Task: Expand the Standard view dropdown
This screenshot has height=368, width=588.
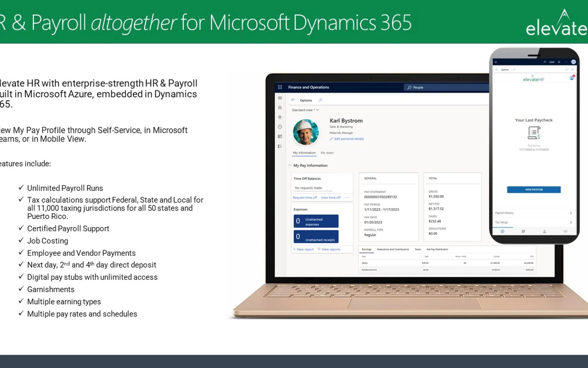Action: [305, 110]
